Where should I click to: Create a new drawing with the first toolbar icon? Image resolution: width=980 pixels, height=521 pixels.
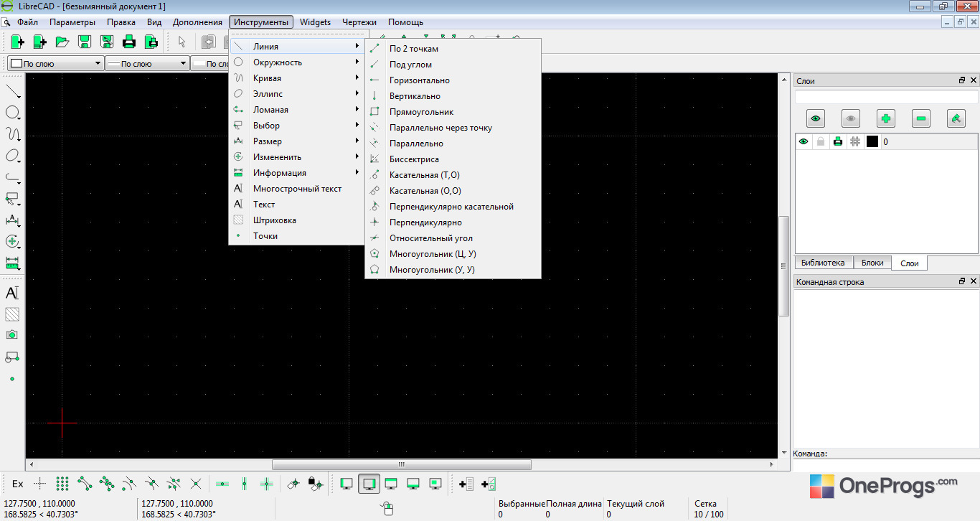point(18,42)
